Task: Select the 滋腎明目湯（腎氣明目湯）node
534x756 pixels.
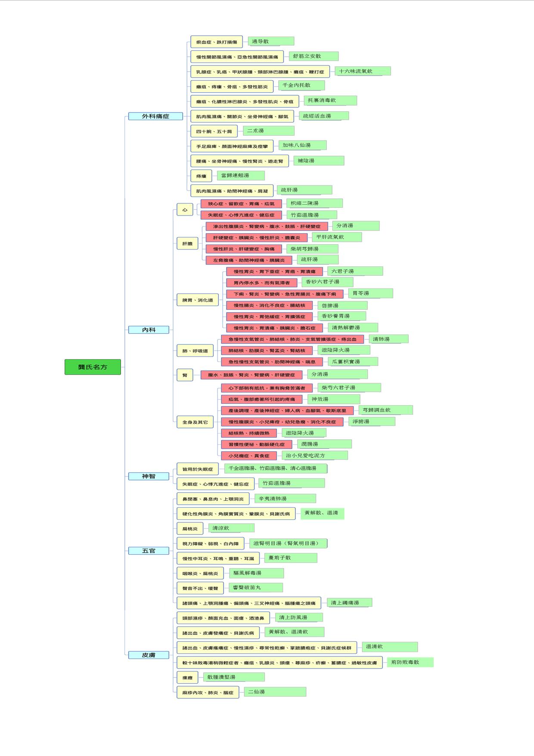Action: click(288, 543)
